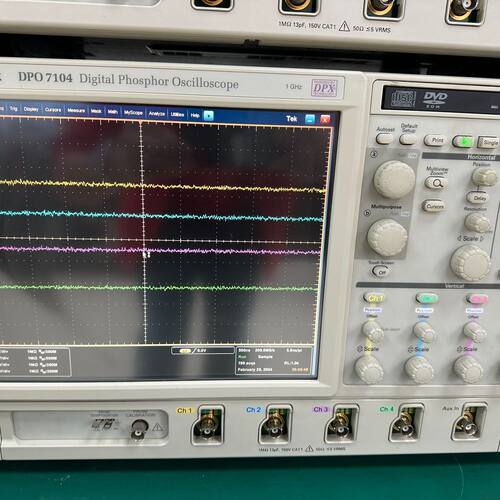Click the date readout in status panel
The width and height of the screenshot is (500, 500).
pyautogui.click(x=255, y=369)
